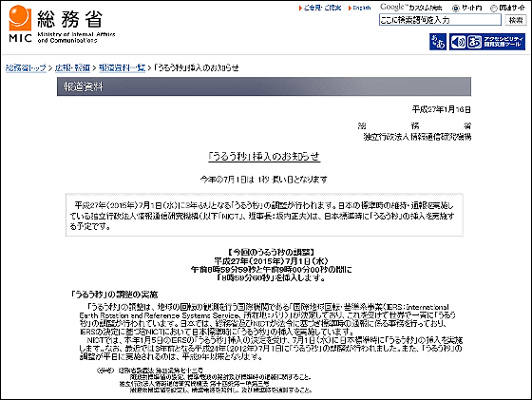Open the 報道資料一覧 breadcrumb link
The image size is (532, 400).
(x=123, y=67)
